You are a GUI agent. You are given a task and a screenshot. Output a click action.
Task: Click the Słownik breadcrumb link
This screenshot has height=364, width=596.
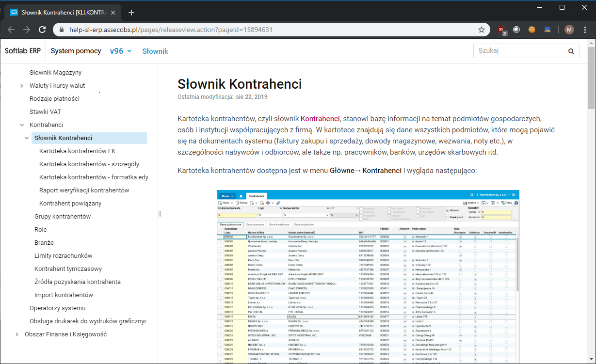(155, 51)
